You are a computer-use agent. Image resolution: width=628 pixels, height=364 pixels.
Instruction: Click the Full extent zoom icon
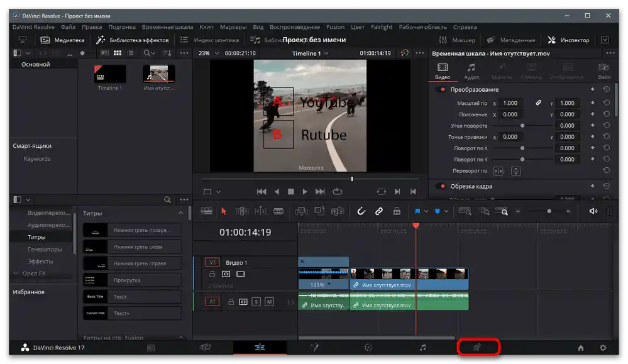(x=465, y=211)
